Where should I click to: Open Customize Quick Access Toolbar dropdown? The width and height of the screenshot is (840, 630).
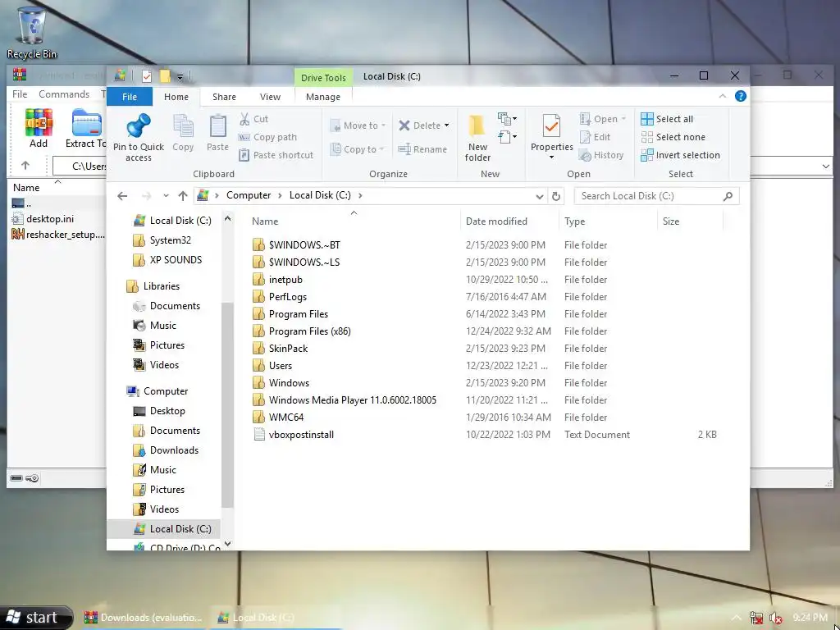(x=180, y=77)
